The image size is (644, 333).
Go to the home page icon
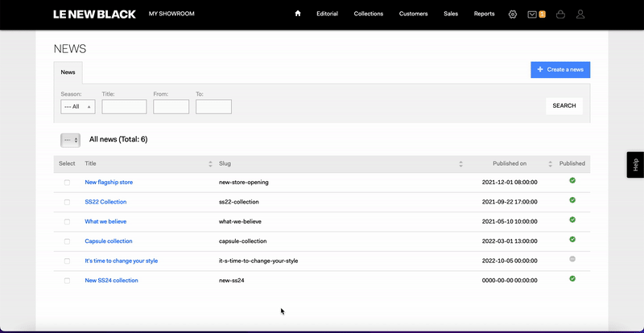[298, 14]
